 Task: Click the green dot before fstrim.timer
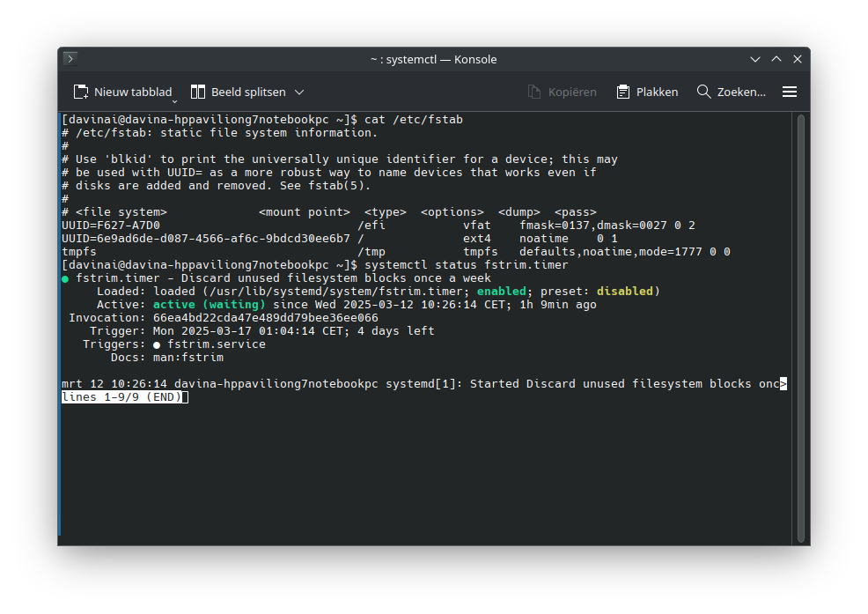pyautogui.click(x=65, y=278)
